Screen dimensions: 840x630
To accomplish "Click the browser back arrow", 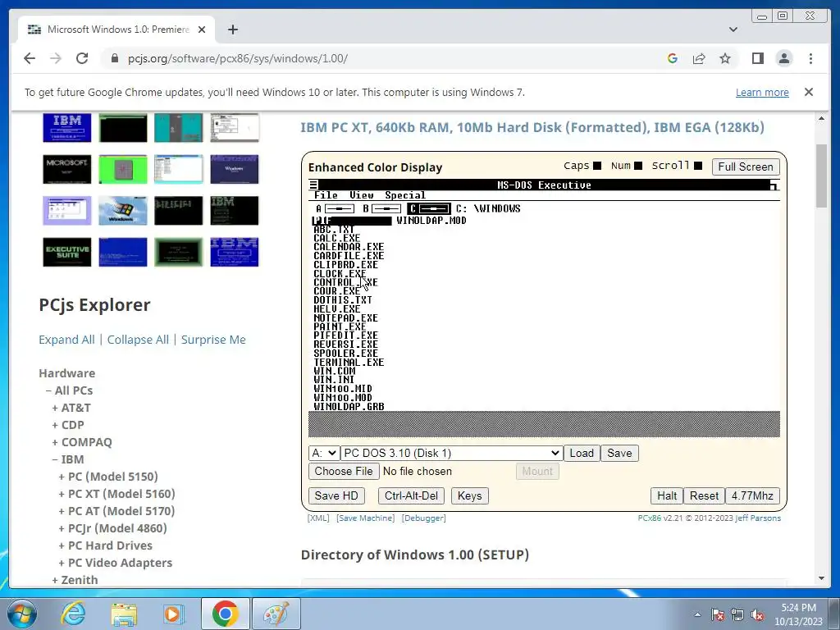I will pos(30,58).
